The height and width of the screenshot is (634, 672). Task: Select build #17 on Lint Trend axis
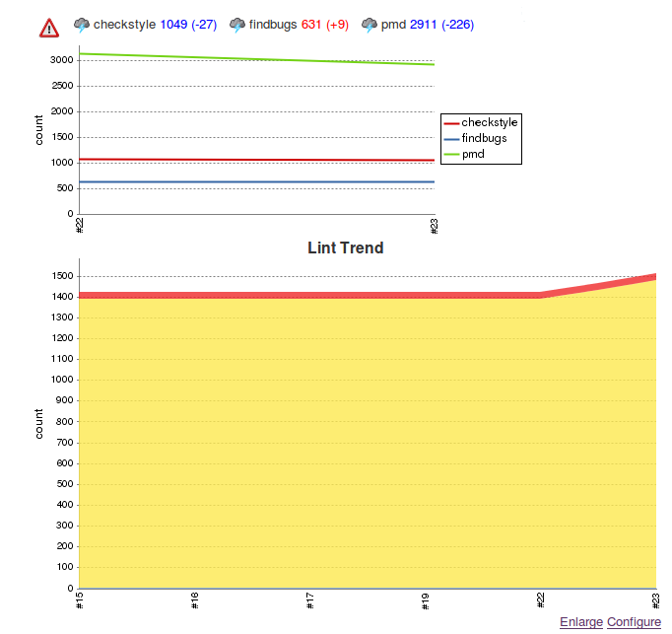[309, 601]
